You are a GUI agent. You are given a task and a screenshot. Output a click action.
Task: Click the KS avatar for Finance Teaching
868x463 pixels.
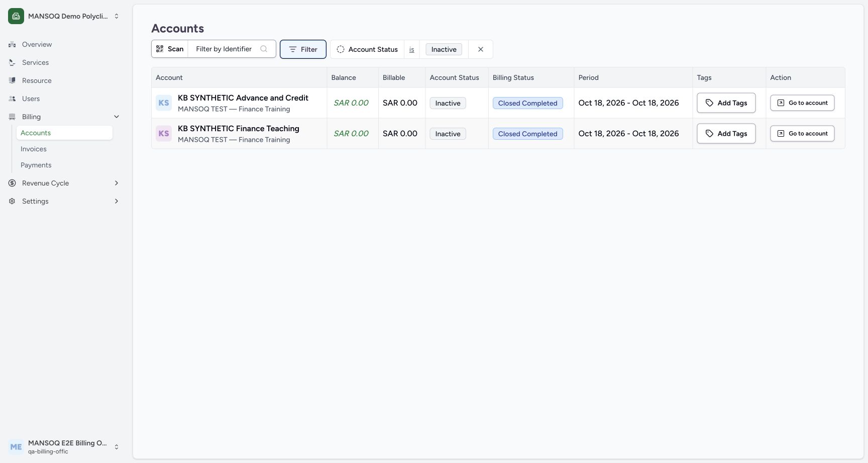(x=164, y=134)
